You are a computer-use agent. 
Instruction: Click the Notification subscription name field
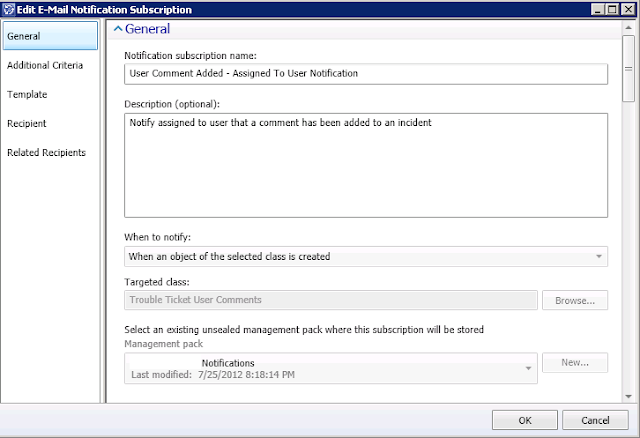(x=365, y=74)
